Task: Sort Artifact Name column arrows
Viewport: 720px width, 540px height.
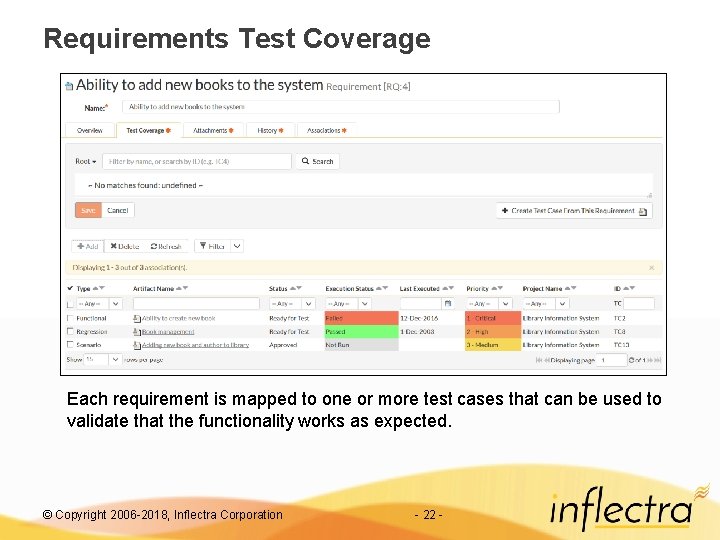Action: 182,288
